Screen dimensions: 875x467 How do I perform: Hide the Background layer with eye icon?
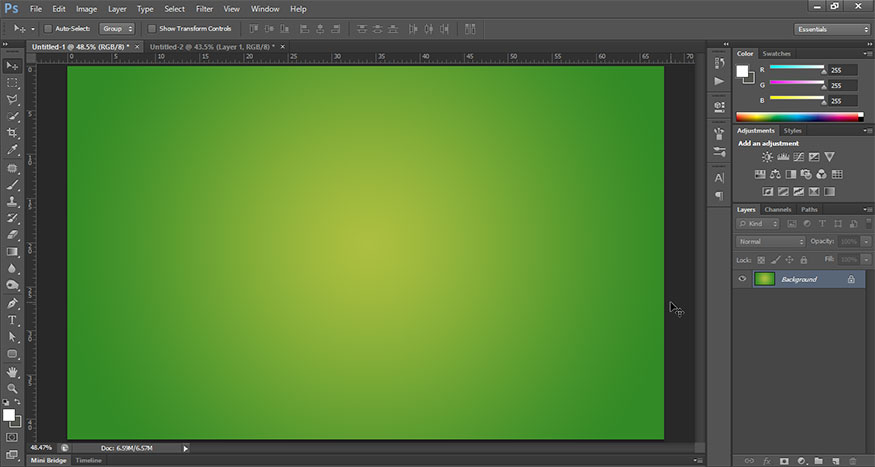742,279
